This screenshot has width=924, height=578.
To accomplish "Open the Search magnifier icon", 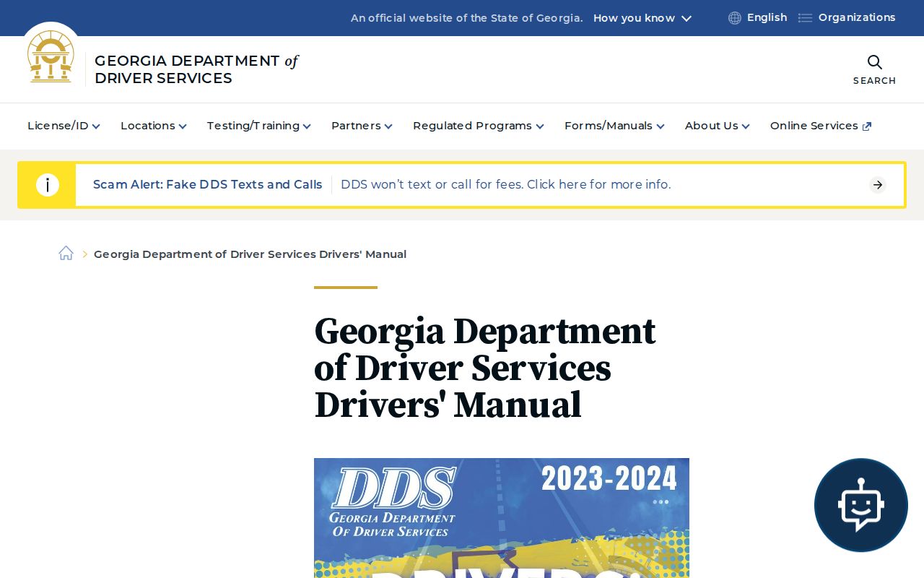I will click(x=874, y=62).
